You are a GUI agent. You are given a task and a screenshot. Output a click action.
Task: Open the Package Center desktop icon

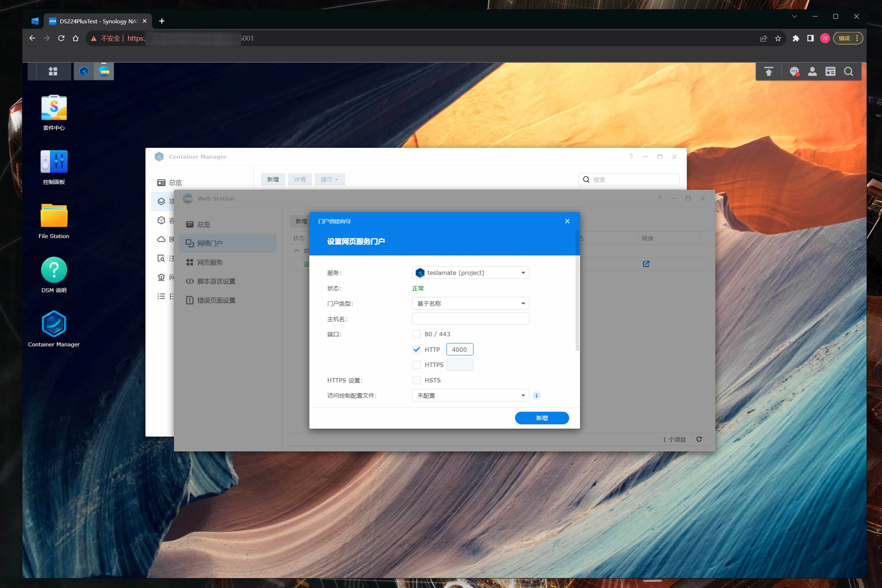(54, 108)
